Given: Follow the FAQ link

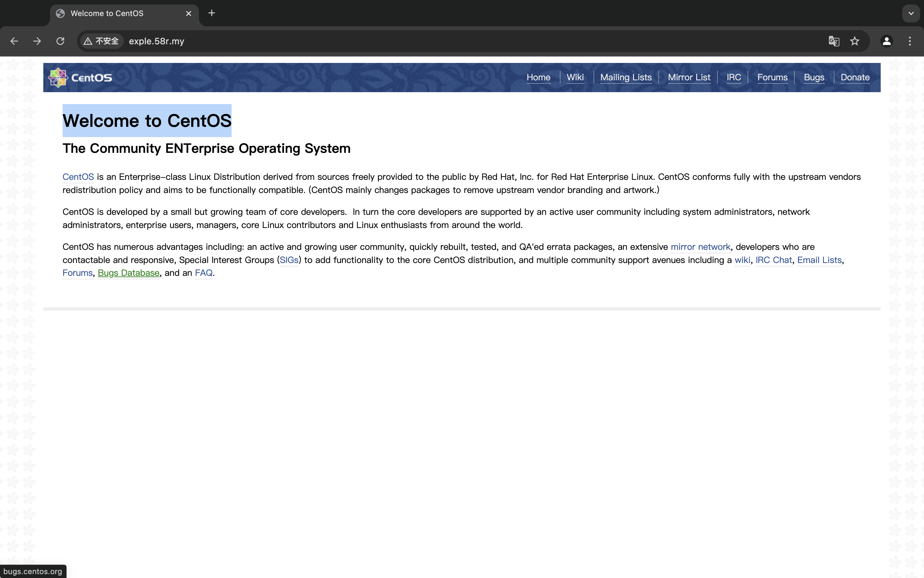Looking at the screenshot, I should (x=203, y=273).
